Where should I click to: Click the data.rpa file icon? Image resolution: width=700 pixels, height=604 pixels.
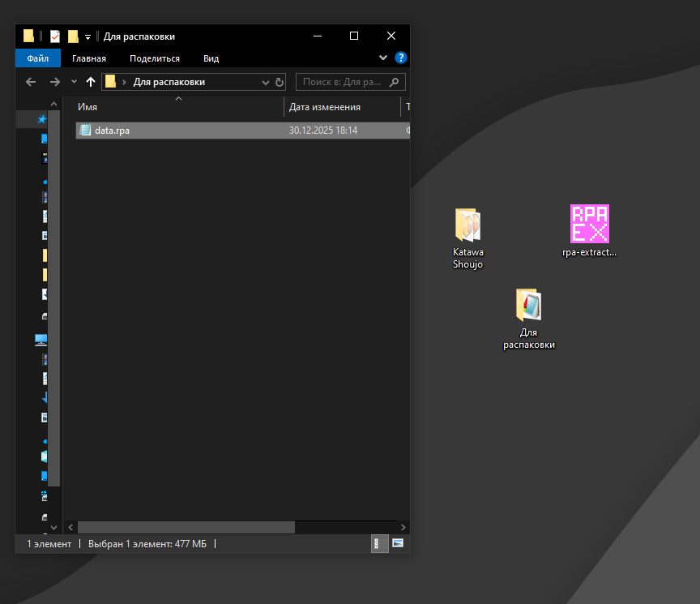85,130
